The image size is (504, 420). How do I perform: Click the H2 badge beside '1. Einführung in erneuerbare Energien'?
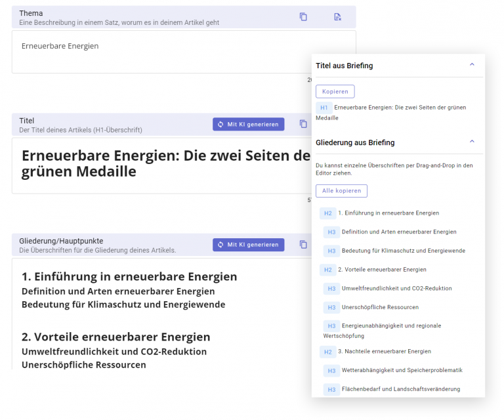(x=328, y=213)
